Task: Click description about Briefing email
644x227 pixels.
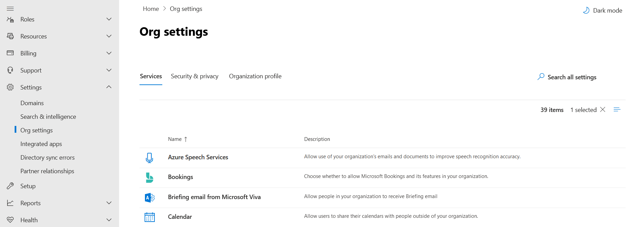Action: [x=371, y=196]
